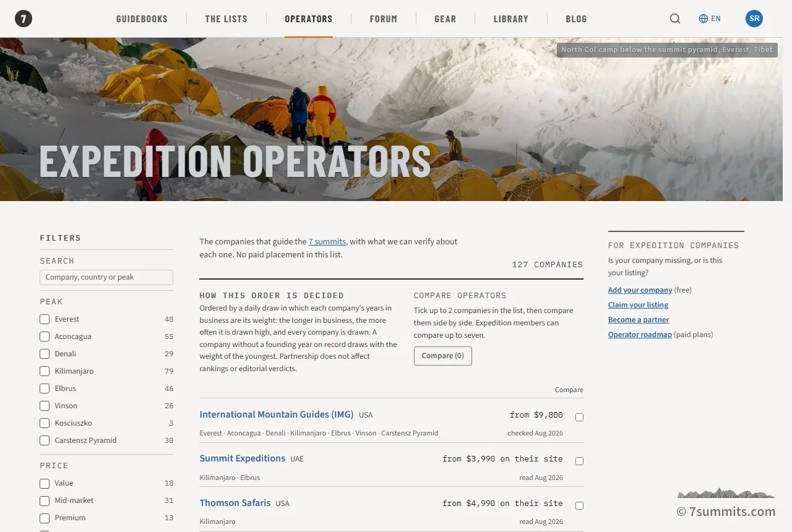
Task: Go to the Guidebooks menu
Action: [142, 19]
